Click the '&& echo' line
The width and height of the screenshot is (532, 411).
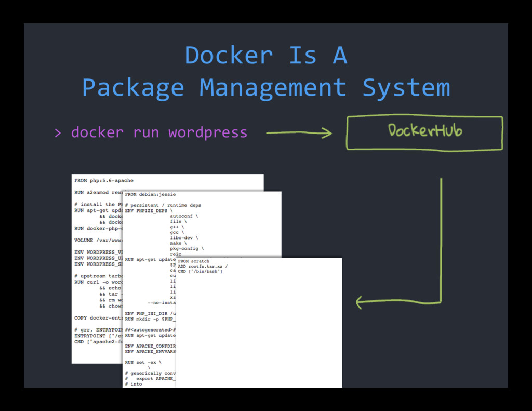click(110, 288)
